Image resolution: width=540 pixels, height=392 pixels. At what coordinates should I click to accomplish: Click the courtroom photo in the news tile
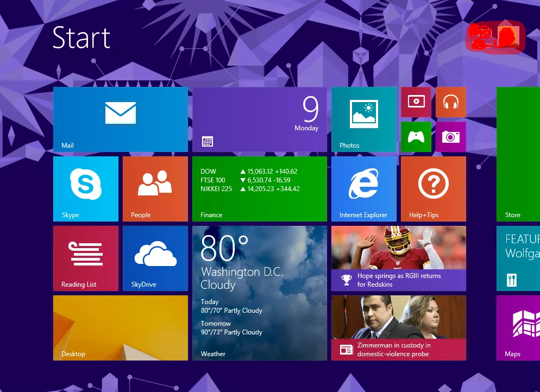pos(399,317)
